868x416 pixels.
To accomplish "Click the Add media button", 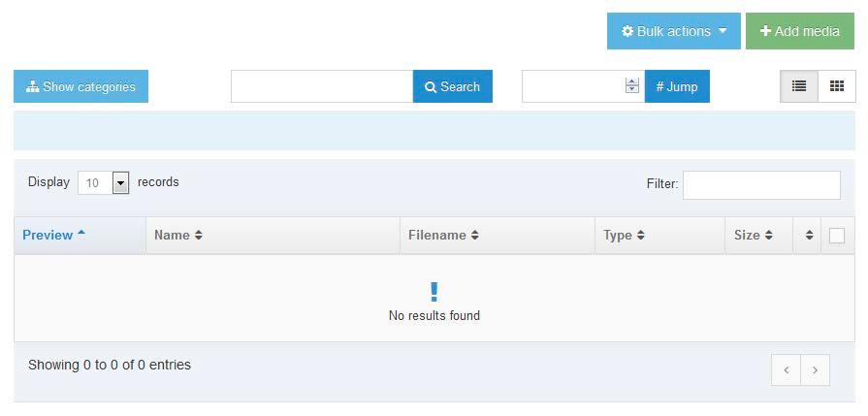I will pyautogui.click(x=800, y=31).
